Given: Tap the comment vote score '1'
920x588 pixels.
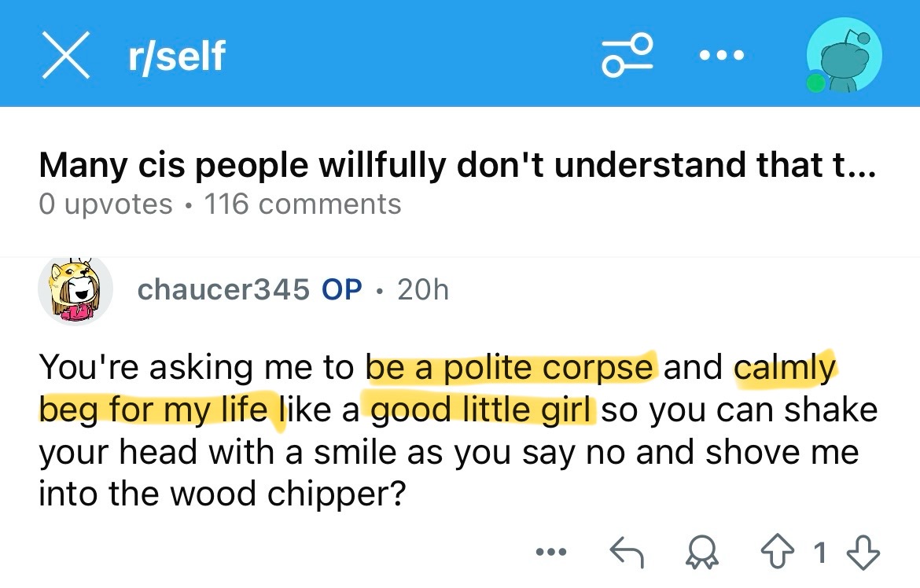Looking at the screenshot, I should 820,553.
